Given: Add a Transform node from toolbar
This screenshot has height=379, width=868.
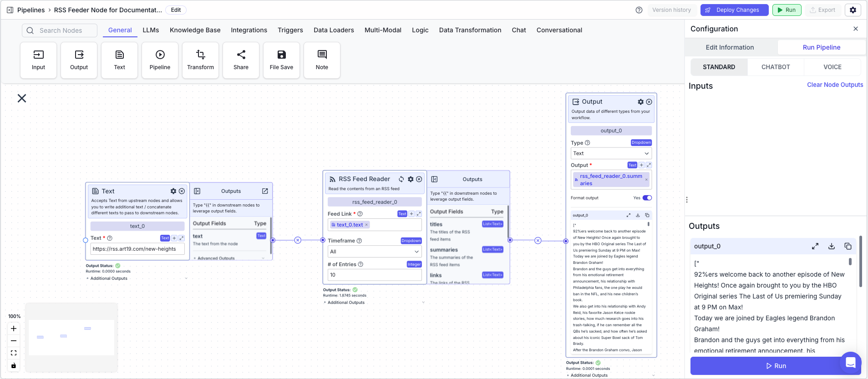Looking at the screenshot, I should [x=200, y=60].
